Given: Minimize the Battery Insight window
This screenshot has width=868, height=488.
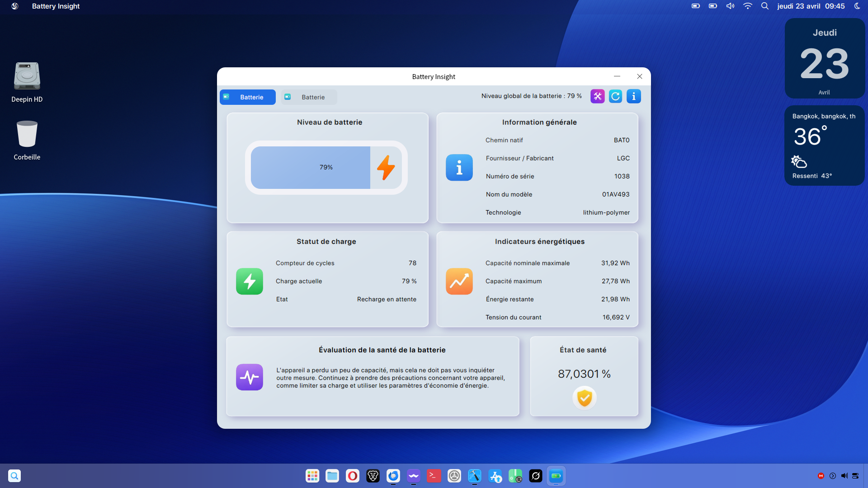Looking at the screenshot, I should [617, 76].
